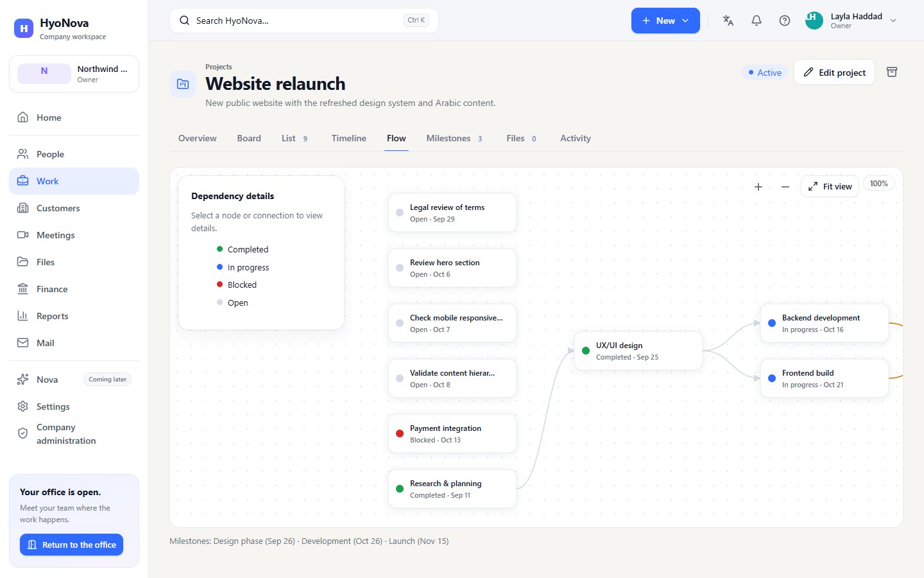Open the language translation icon

pos(728,21)
